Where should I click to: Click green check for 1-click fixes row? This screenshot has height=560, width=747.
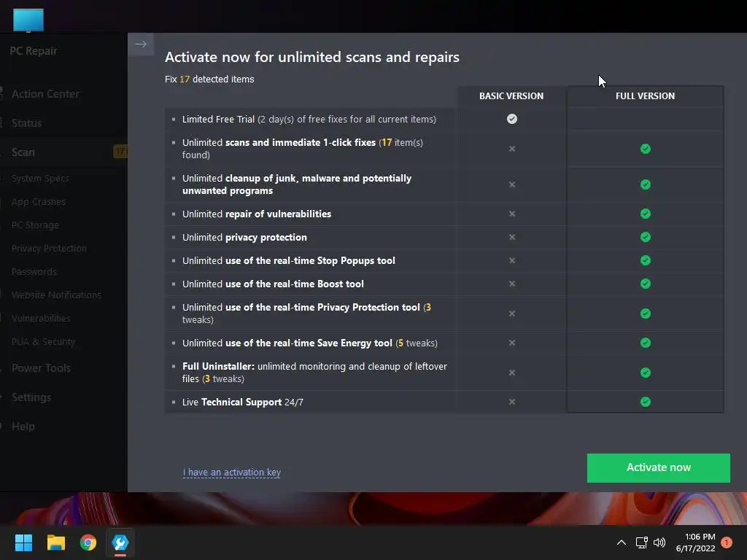(646, 149)
